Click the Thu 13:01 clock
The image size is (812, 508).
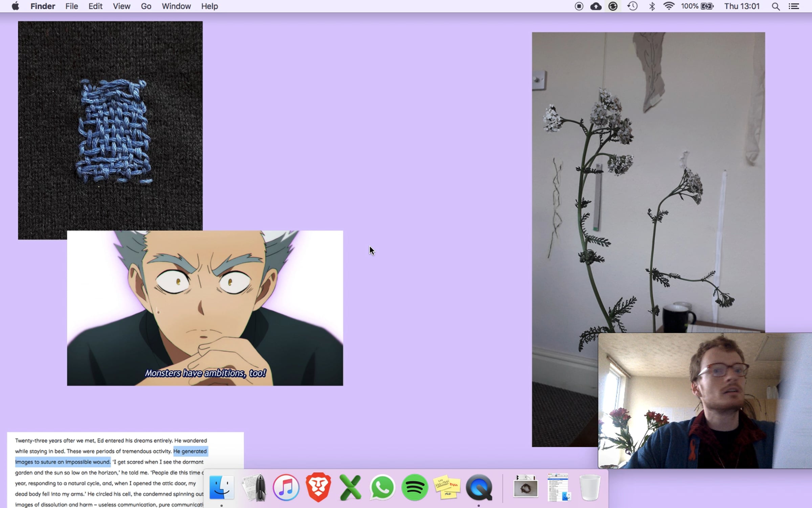click(x=742, y=6)
